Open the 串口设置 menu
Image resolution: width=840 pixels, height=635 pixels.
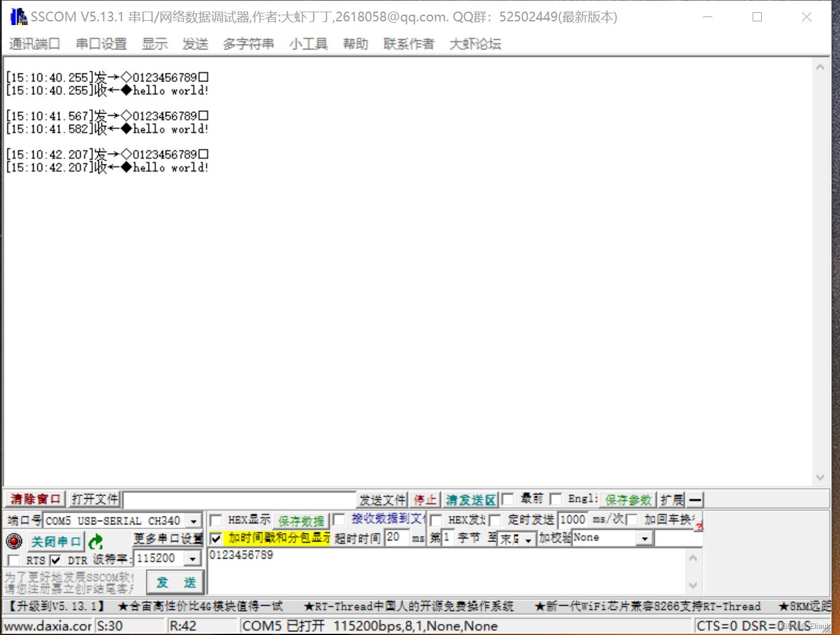point(101,44)
